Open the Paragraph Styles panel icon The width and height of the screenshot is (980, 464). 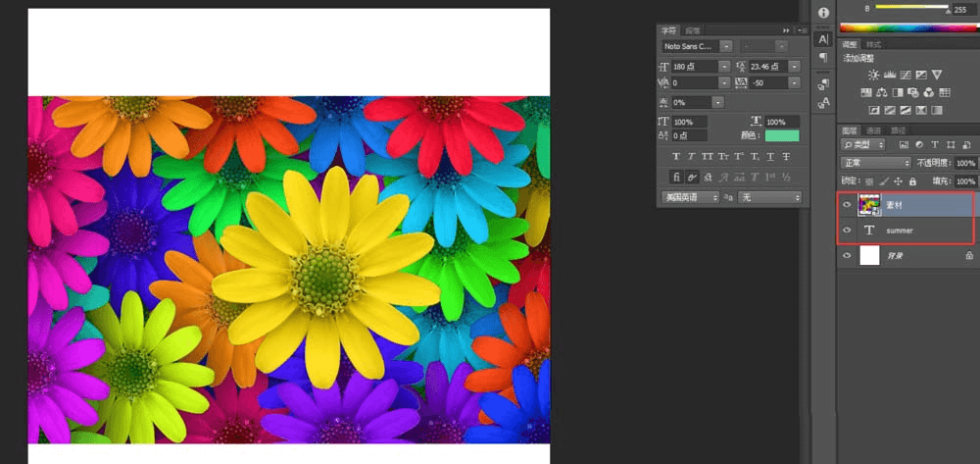[824, 84]
